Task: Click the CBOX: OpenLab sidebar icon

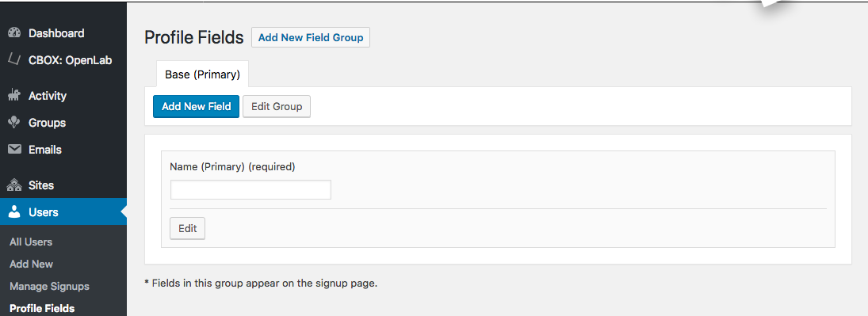Action: [14, 59]
